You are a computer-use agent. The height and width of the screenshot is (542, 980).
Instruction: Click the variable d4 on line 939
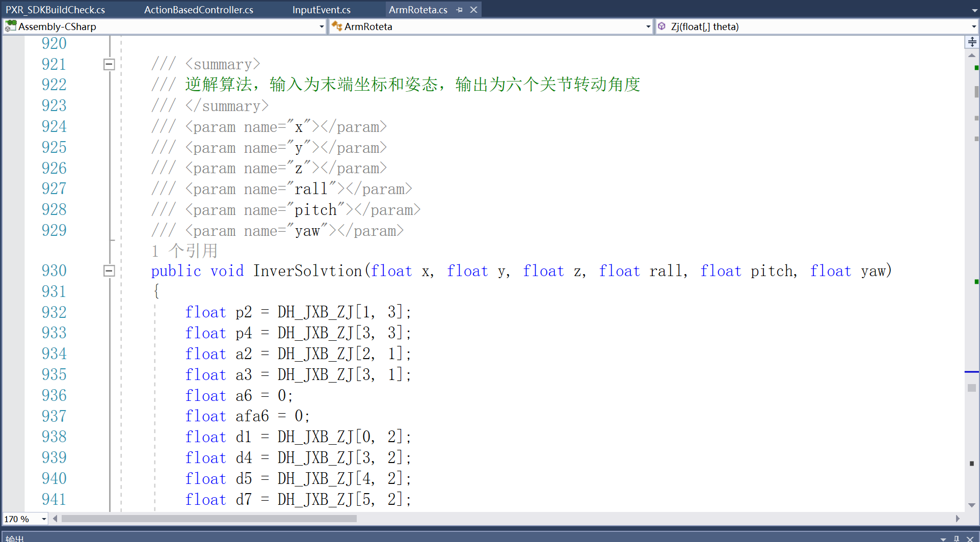coord(244,458)
